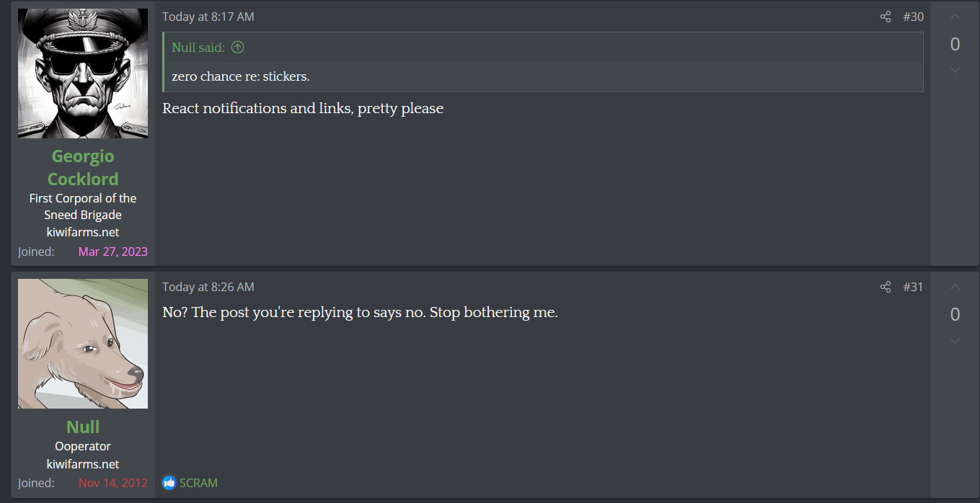
Task: Click the "Today at 8:26 AM" timestamp
Action: pos(208,287)
